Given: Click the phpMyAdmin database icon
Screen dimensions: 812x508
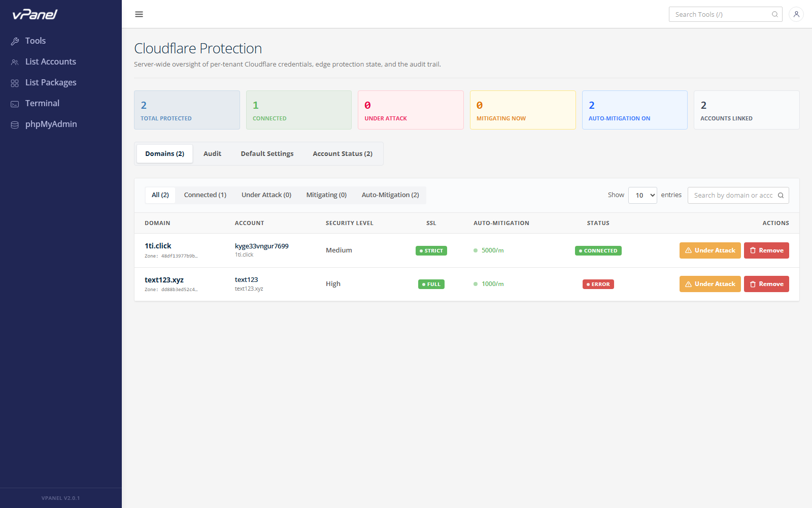Looking at the screenshot, I should coord(15,124).
